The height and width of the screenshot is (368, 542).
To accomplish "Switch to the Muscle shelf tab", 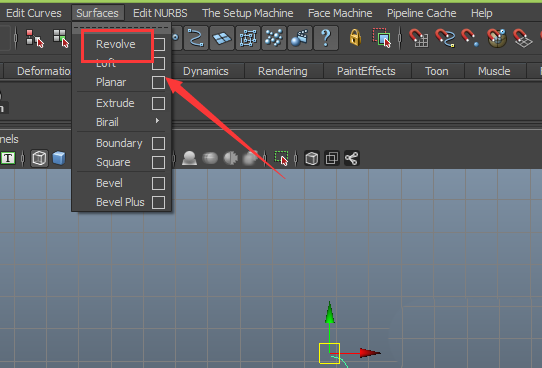I will 494,71.
